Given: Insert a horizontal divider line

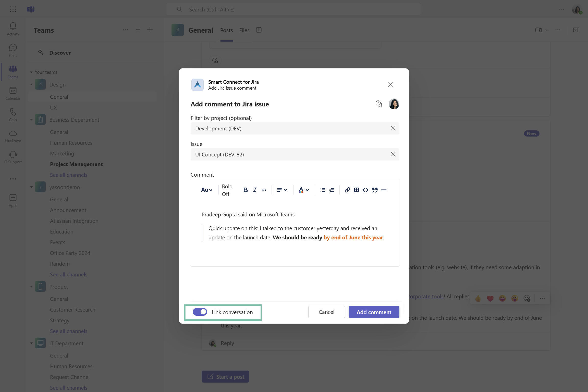Looking at the screenshot, I should (x=384, y=190).
